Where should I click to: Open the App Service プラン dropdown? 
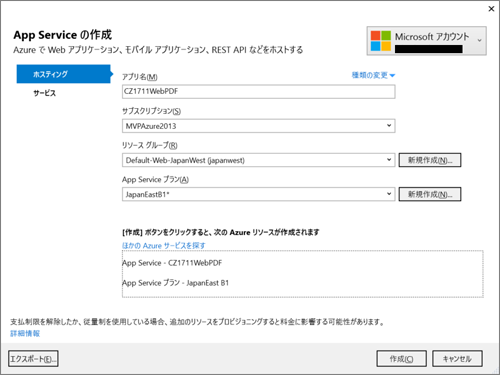point(259,194)
